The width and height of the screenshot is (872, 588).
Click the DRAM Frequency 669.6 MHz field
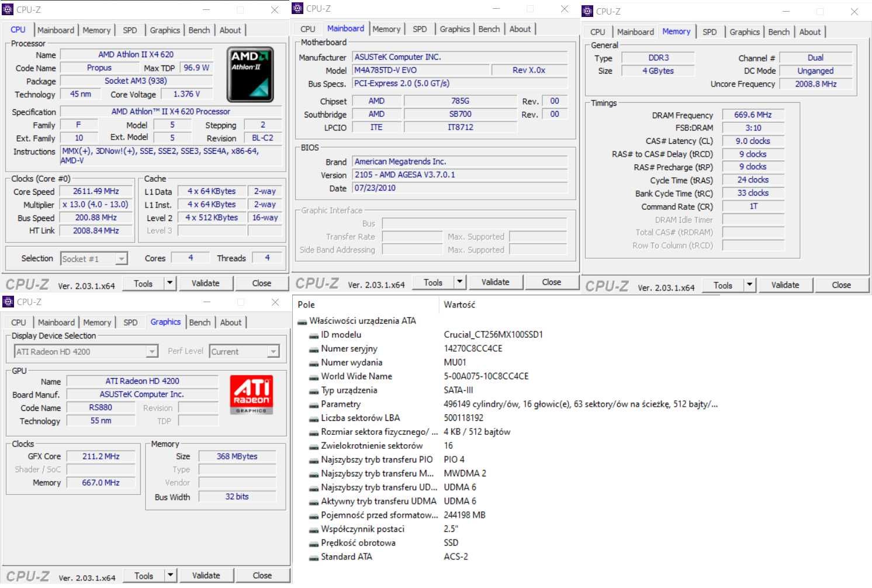[x=753, y=115]
